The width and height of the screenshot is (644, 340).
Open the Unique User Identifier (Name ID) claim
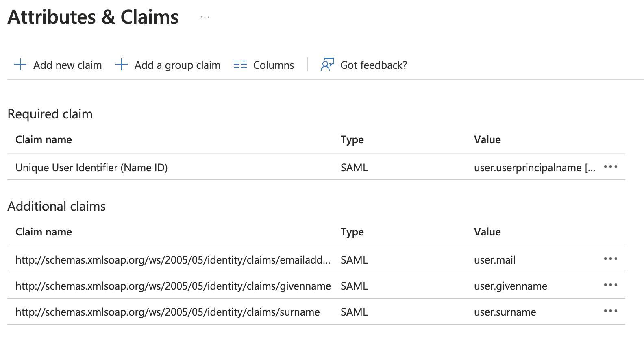click(91, 168)
